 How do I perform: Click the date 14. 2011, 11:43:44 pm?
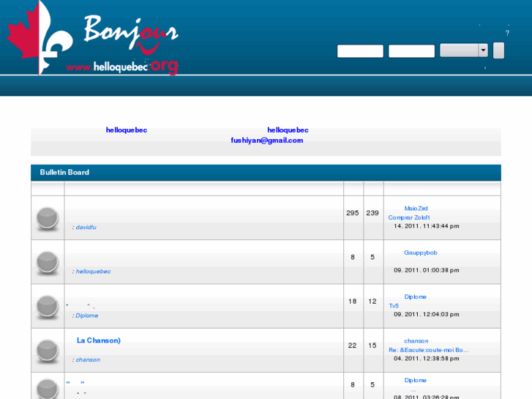coord(427,226)
